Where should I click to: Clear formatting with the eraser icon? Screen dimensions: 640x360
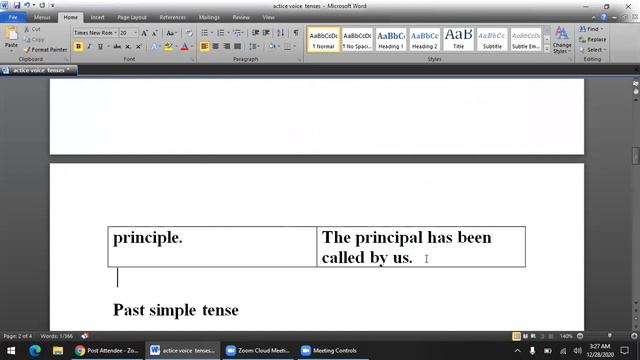pyautogui.click(x=189, y=33)
